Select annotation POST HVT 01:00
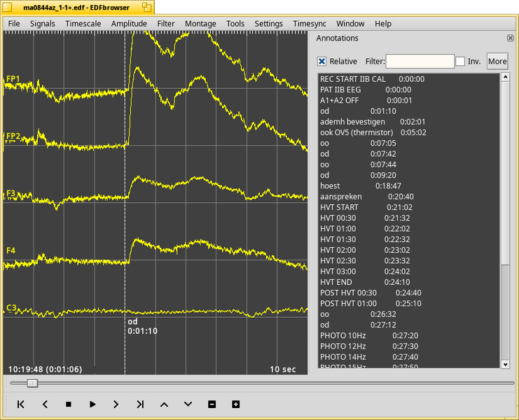The height and width of the screenshot is (420, 519). tap(408, 304)
